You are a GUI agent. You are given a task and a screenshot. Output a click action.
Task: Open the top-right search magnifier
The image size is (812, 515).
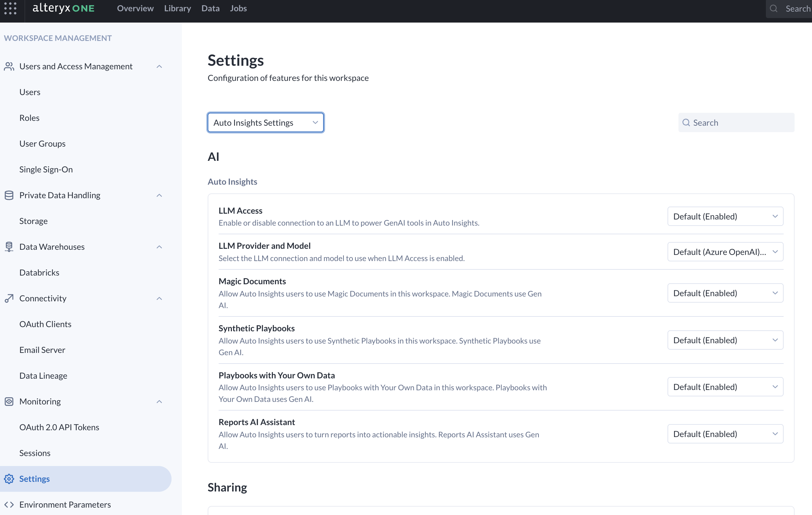click(x=774, y=9)
